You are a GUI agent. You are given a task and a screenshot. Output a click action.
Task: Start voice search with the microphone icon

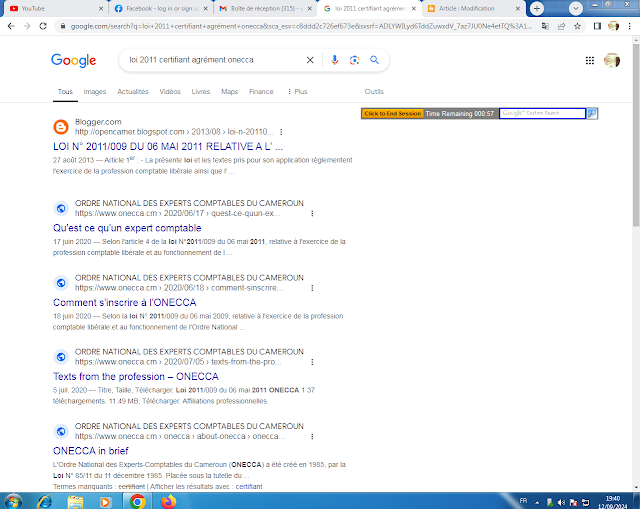(334, 60)
